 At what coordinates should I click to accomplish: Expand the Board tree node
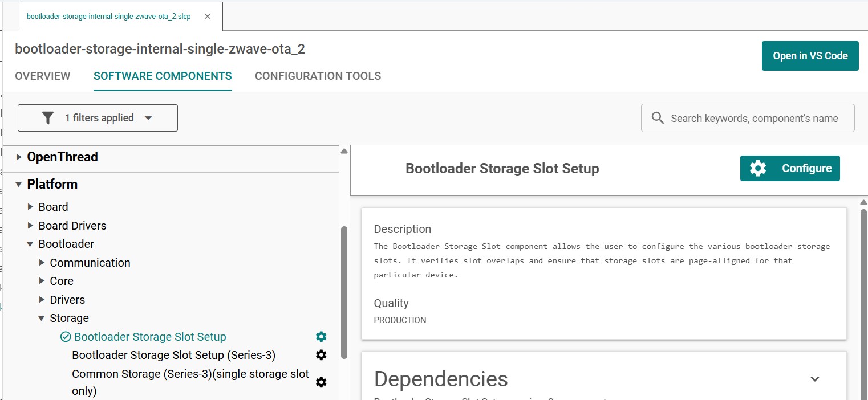point(30,207)
